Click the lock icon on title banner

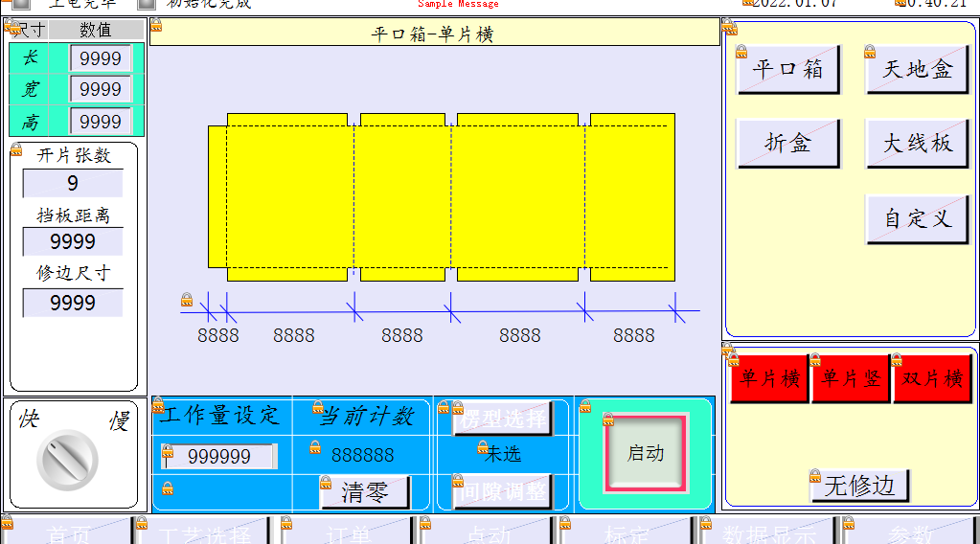pos(156,25)
